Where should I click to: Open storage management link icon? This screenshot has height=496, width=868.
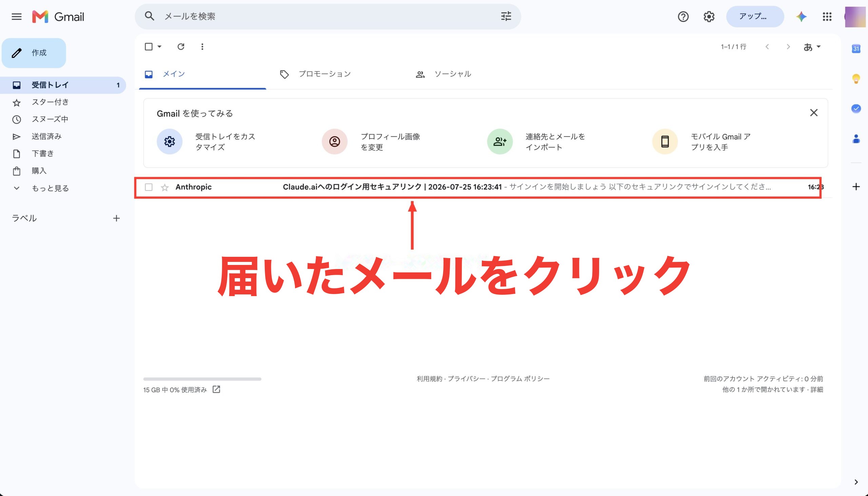pyautogui.click(x=216, y=389)
